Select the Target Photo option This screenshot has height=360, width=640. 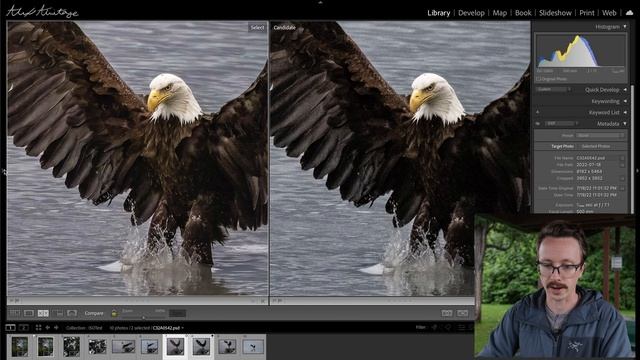(x=562, y=146)
